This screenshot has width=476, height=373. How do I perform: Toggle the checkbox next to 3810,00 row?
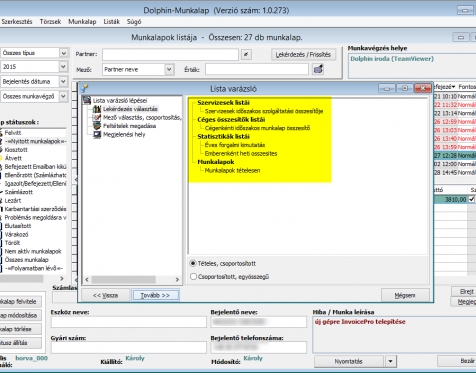471,199
